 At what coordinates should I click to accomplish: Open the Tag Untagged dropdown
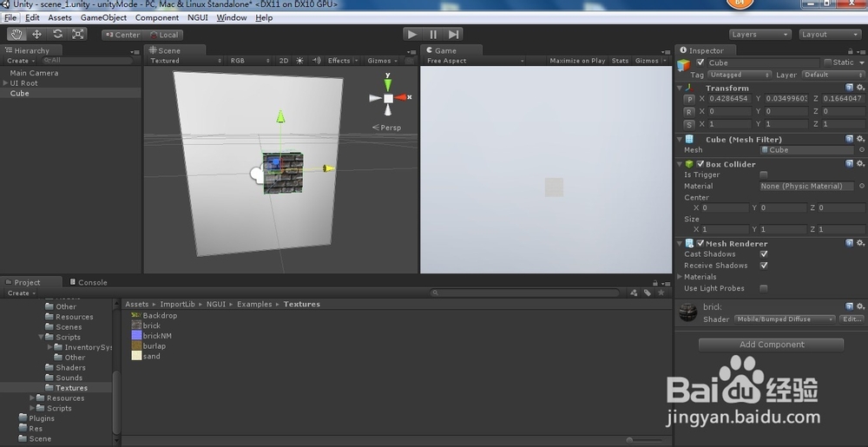tap(739, 75)
